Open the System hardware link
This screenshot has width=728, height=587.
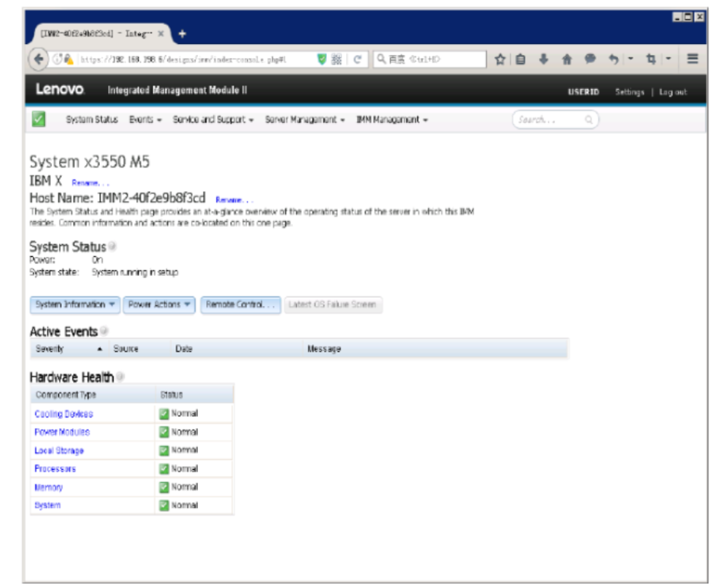pos(47,505)
